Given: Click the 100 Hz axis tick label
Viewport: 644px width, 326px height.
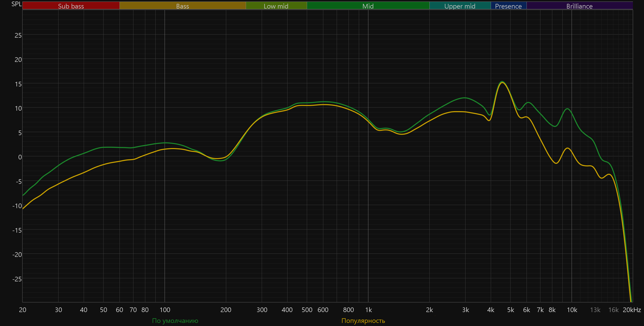Looking at the screenshot, I should tap(165, 310).
